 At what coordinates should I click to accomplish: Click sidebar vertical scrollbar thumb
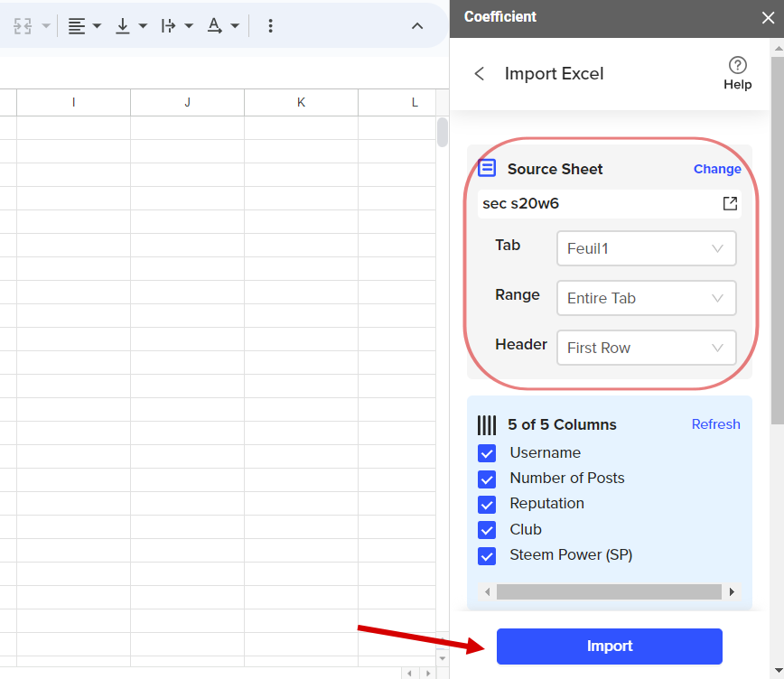tap(778, 240)
